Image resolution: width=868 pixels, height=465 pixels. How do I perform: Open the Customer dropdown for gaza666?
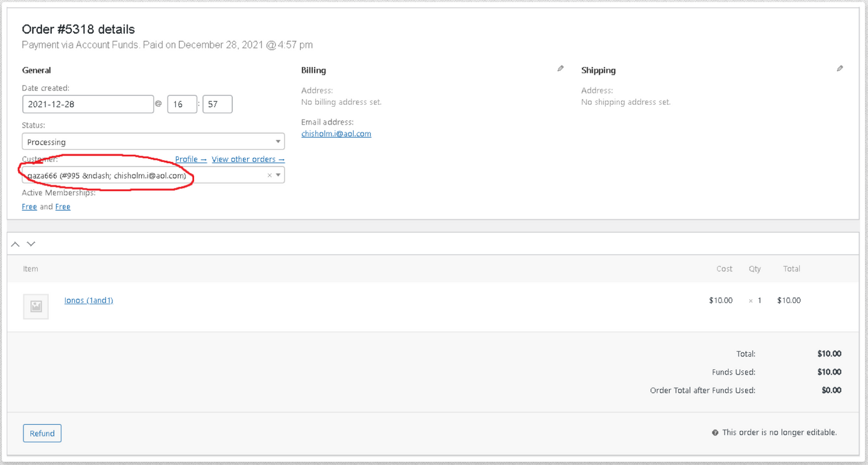point(145,175)
